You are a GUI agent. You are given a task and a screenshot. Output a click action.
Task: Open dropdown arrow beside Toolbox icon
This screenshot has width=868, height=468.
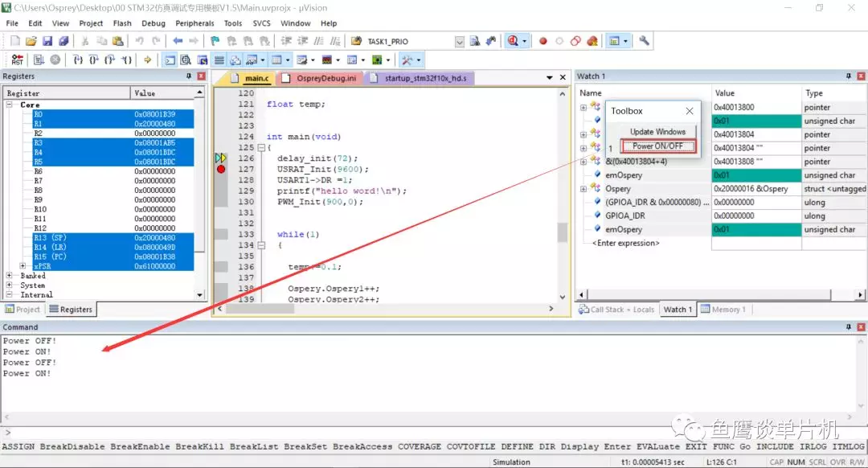[419, 60]
